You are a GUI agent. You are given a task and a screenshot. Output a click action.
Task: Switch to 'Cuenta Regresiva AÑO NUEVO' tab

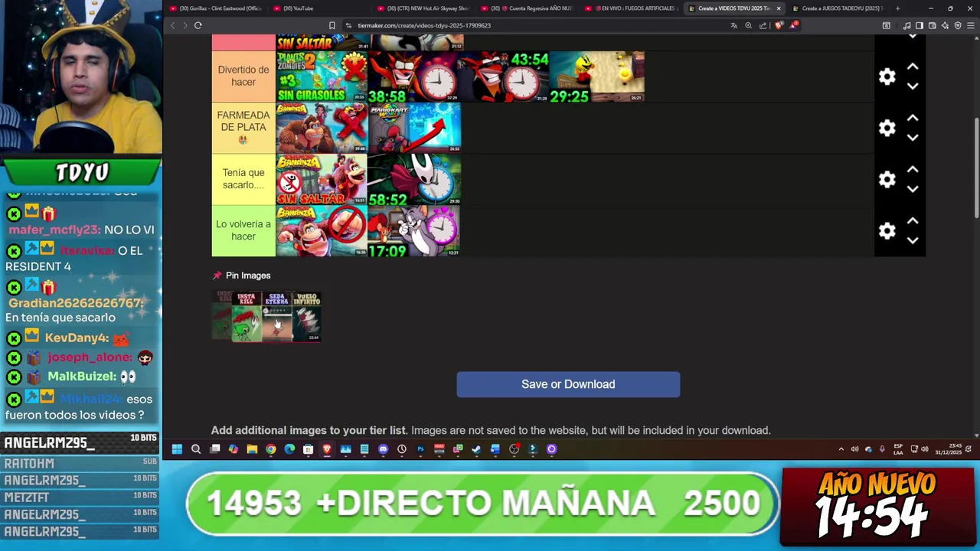[527, 8]
